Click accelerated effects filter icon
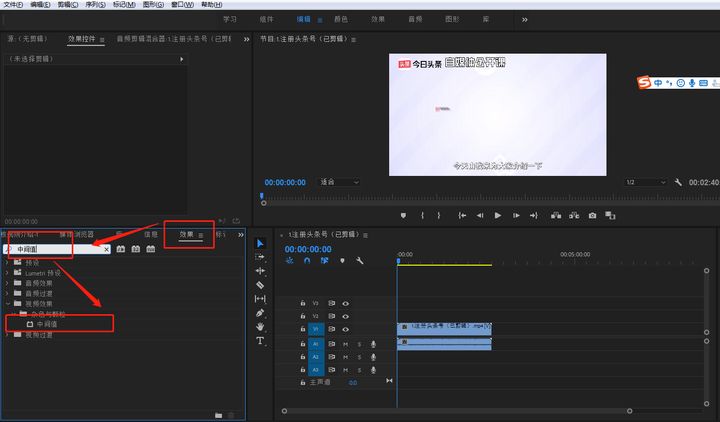This screenshot has width=720, height=422. click(120, 249)
